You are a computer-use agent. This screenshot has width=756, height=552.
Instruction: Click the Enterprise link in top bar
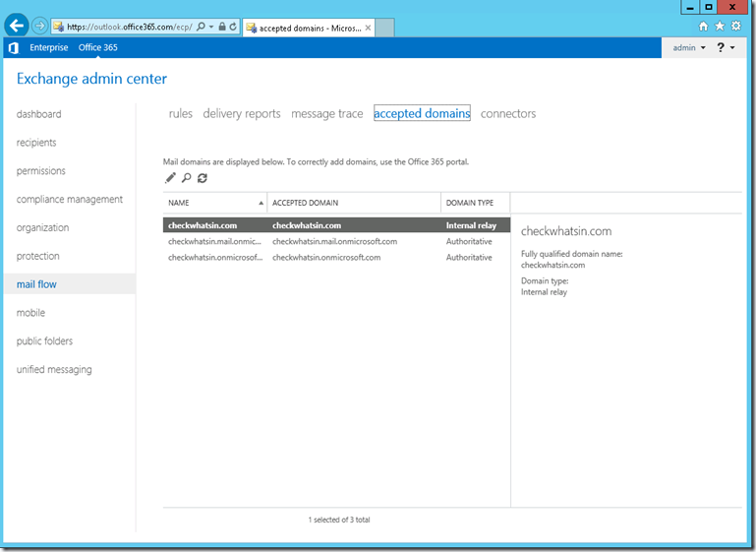(49, 47)
